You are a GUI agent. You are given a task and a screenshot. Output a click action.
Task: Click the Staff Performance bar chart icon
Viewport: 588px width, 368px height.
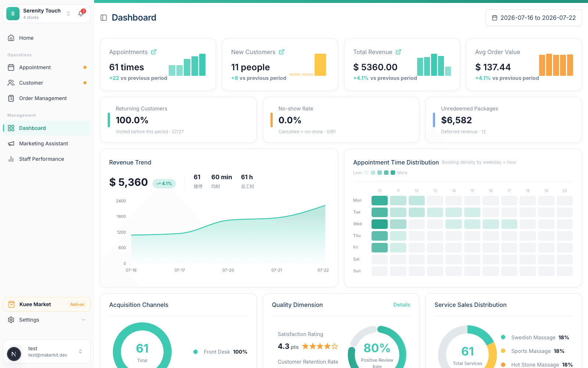(11, 159)
